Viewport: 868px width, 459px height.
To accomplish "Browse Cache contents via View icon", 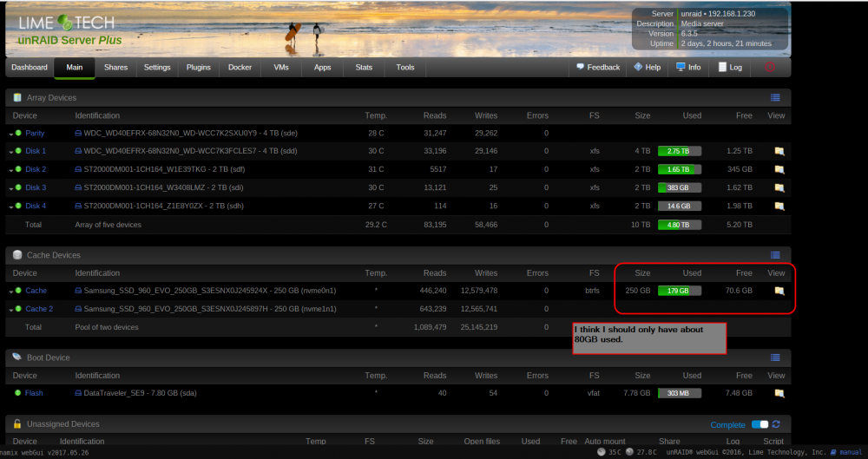I will click(x=779, y=291).
